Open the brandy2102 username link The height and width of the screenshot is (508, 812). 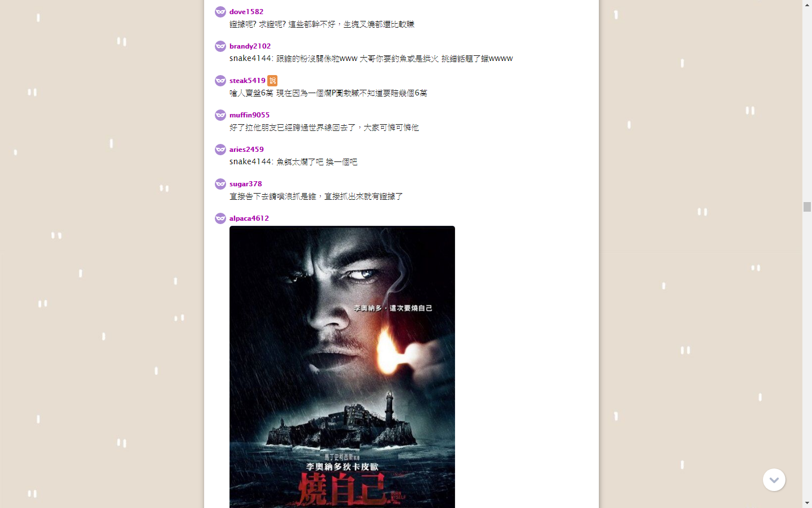click(250, 46)
